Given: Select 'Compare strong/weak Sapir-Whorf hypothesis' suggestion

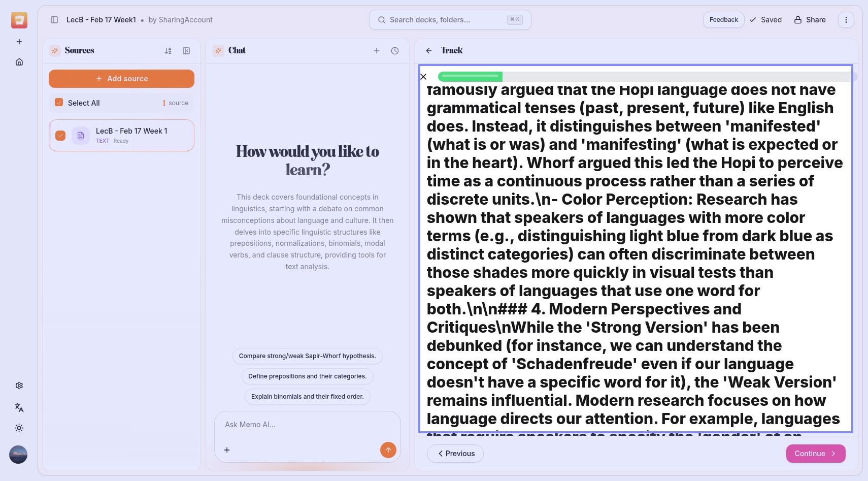Looking at the screenshot, I should (307, 356).
